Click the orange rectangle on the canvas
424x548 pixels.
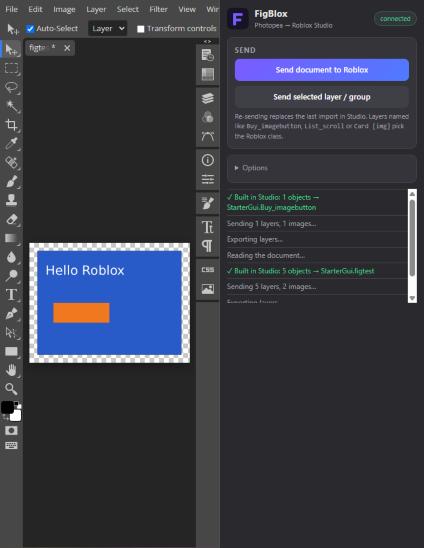(x=81, y=313)
